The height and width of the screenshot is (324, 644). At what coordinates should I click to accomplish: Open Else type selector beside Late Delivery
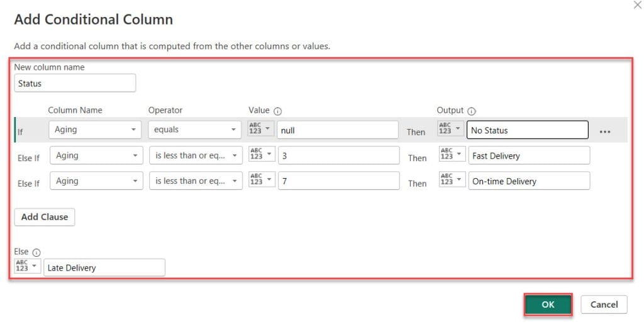(x=28, y=266)
